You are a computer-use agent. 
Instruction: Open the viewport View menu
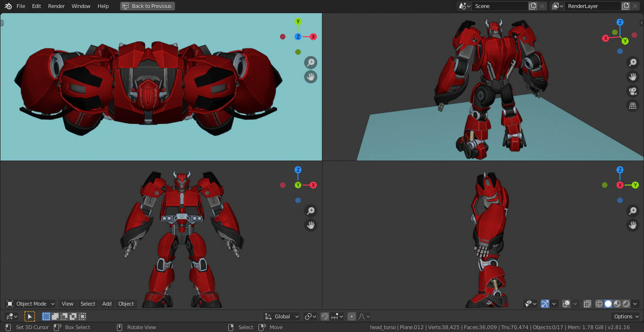[x=67, y=304]
